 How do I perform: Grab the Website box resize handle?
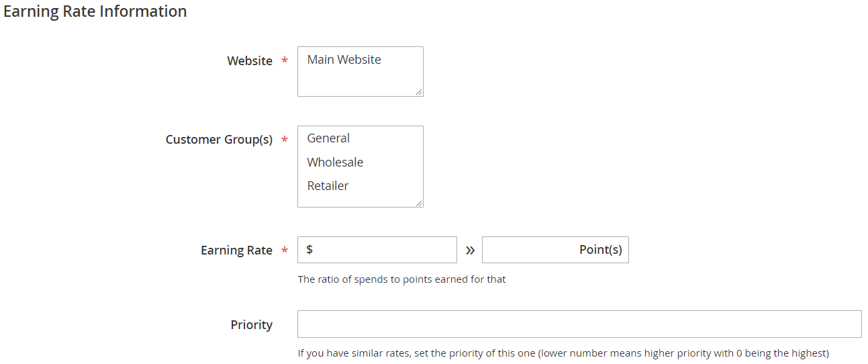pyautogui.click(x=419, y=92)
